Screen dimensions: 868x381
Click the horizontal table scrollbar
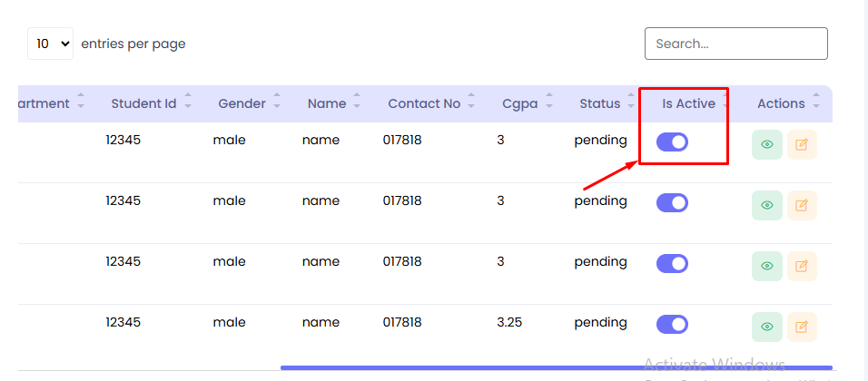(x=556, y=367)
